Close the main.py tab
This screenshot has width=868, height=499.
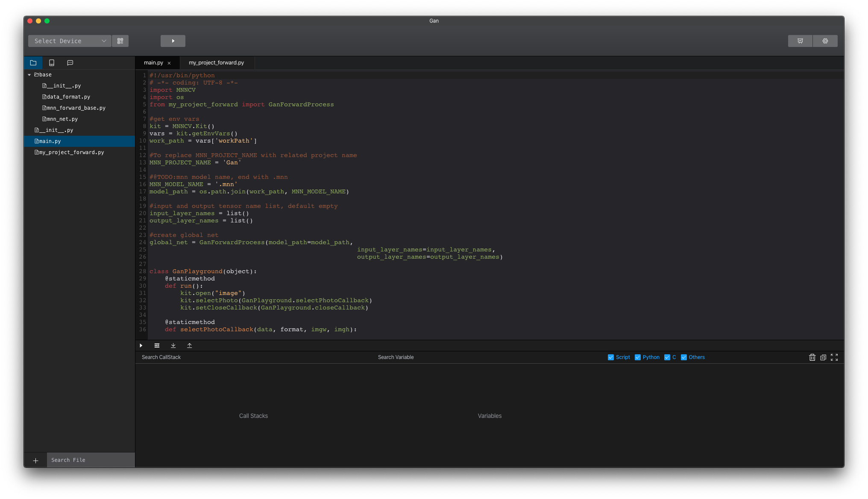pos(169,63)
